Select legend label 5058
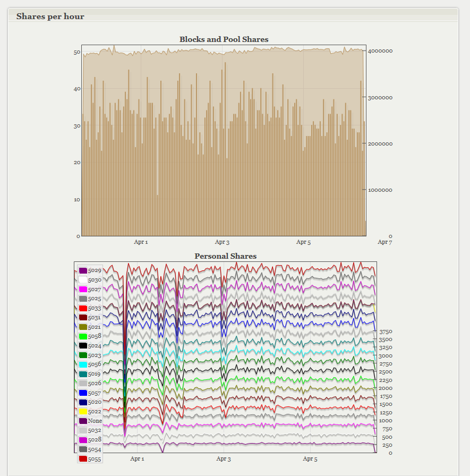 tap(95, 336)
